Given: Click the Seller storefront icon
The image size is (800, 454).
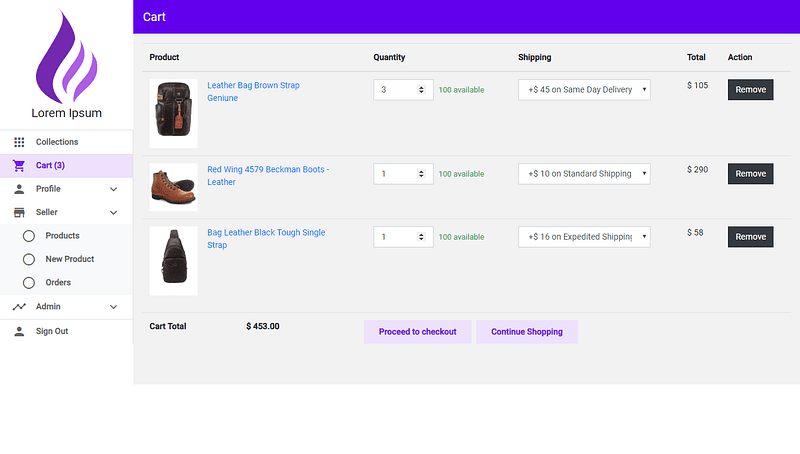Looking at the screenshot, I should tap(19, 212).
